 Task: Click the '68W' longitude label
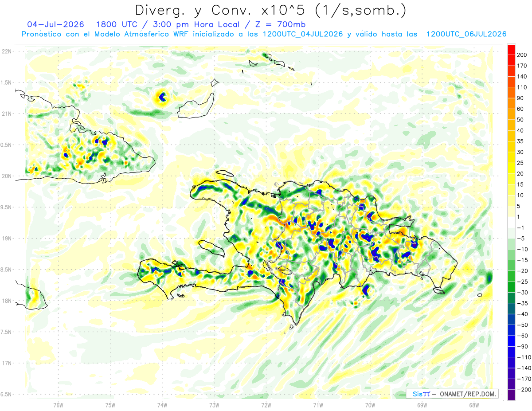pyautogui.click(x=474, y=405)
